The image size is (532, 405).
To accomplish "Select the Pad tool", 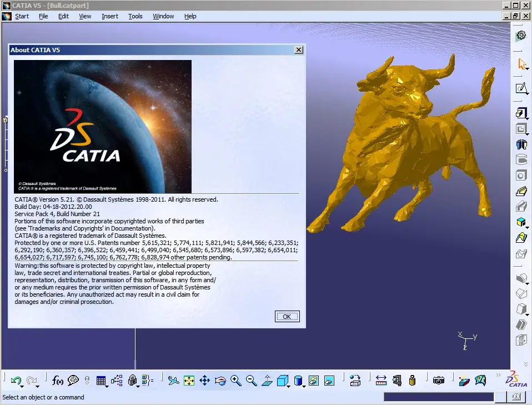I will 521,113.
